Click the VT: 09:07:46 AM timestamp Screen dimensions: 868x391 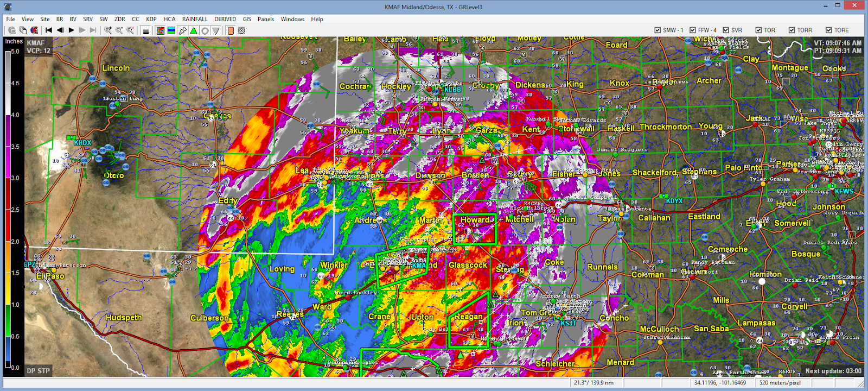point(837,43)
